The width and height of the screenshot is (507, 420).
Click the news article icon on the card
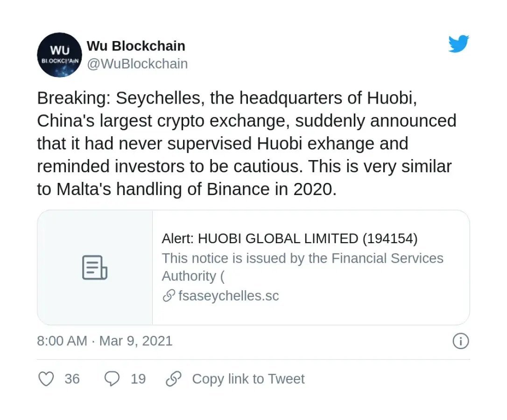(x=95, y=267)
